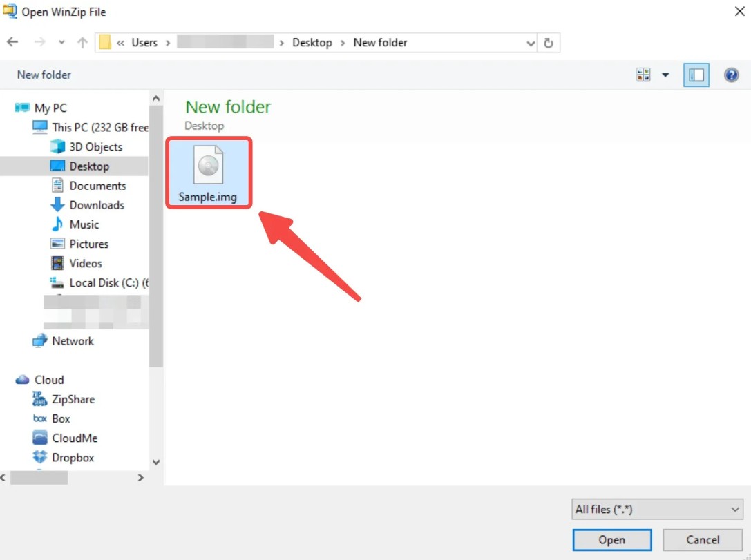Select Network in the tree
Screen dimensions: 751x560
tap(73, 341)
